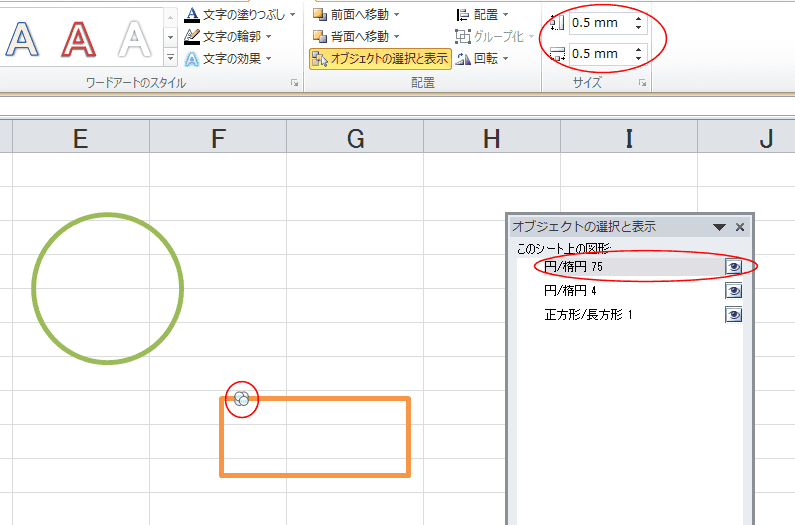Decrease shape height with down spinner
The image size is (795, 525).
click(638, 27)
